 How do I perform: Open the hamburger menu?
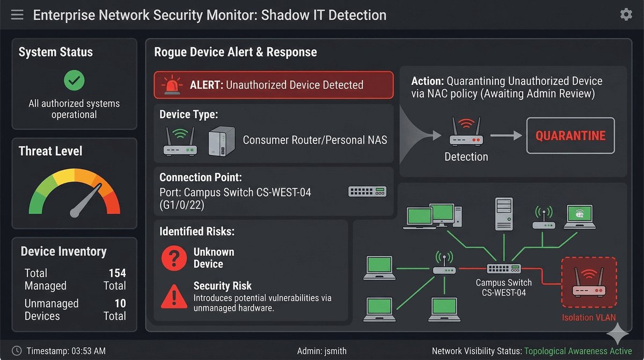point(17,15)
